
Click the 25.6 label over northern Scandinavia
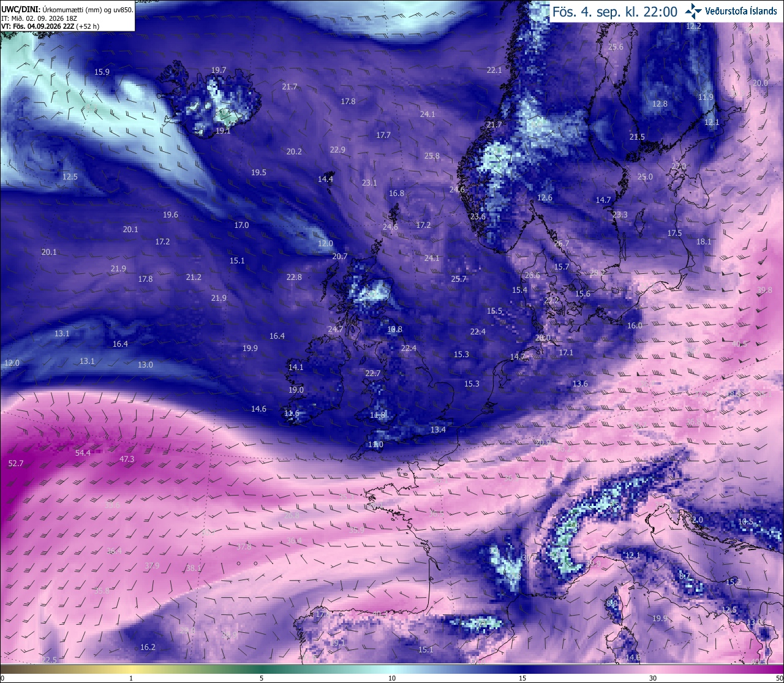pos(616,47)
